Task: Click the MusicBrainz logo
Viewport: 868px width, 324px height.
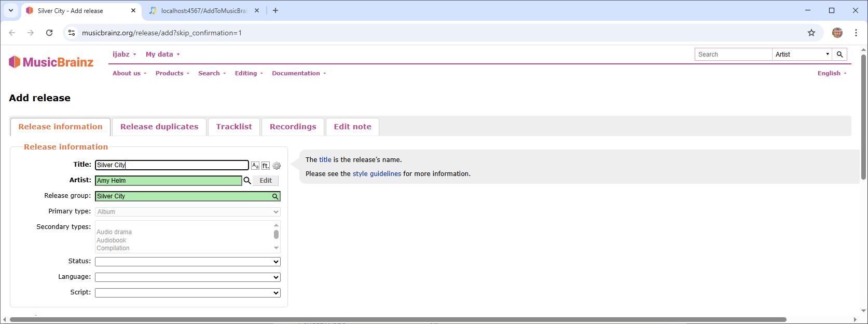Action: coord(51,62)
